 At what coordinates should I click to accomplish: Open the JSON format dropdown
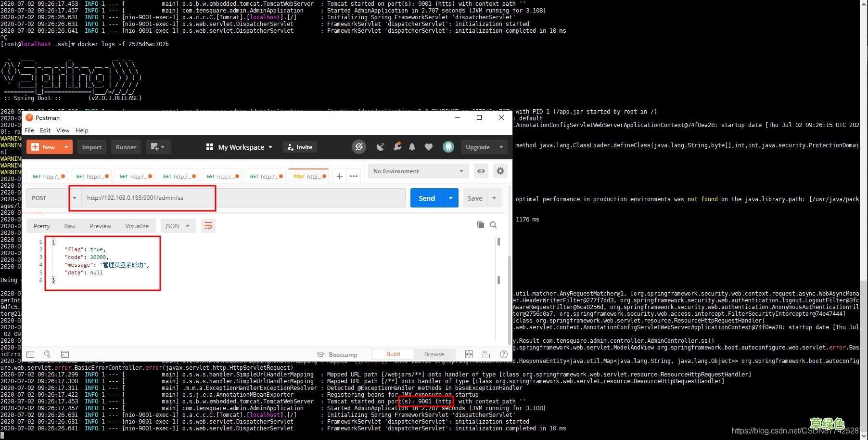[x=178, y=226]
